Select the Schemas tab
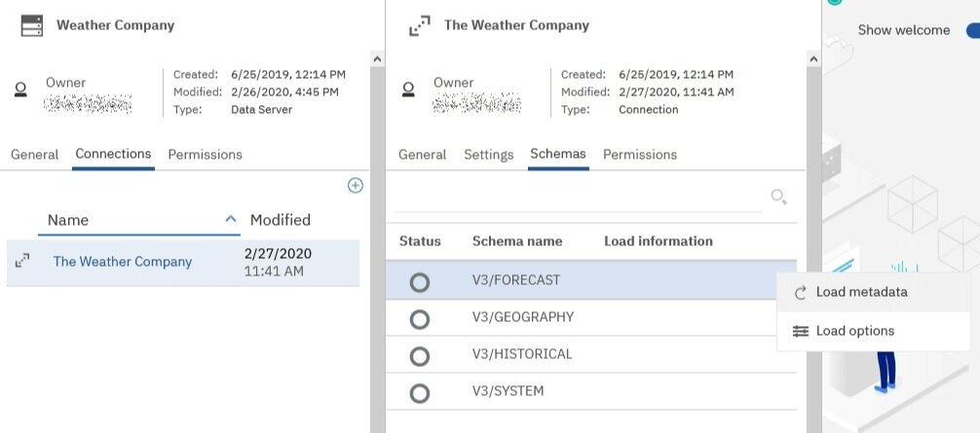This screenshot has height=433, width=980. [x=558, y=154]
